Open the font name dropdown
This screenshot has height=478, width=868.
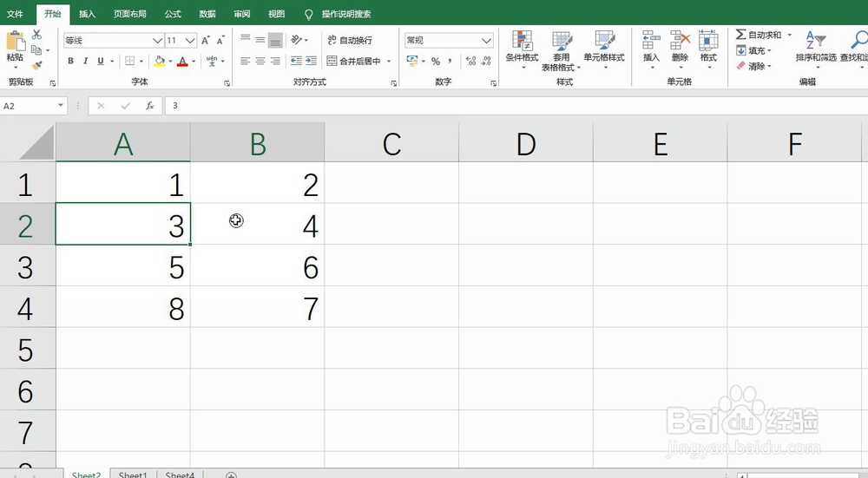pos(157,41)
